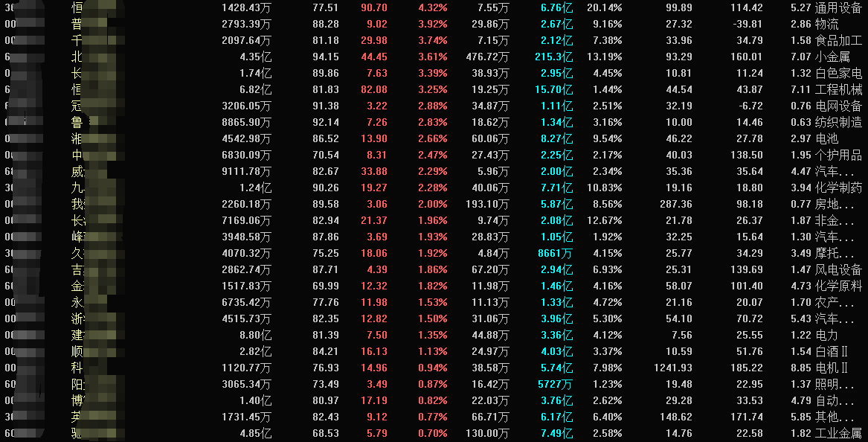Select the 476.72万 volume cell
This screenshot has height=442, width=868.
click(486, 57)
